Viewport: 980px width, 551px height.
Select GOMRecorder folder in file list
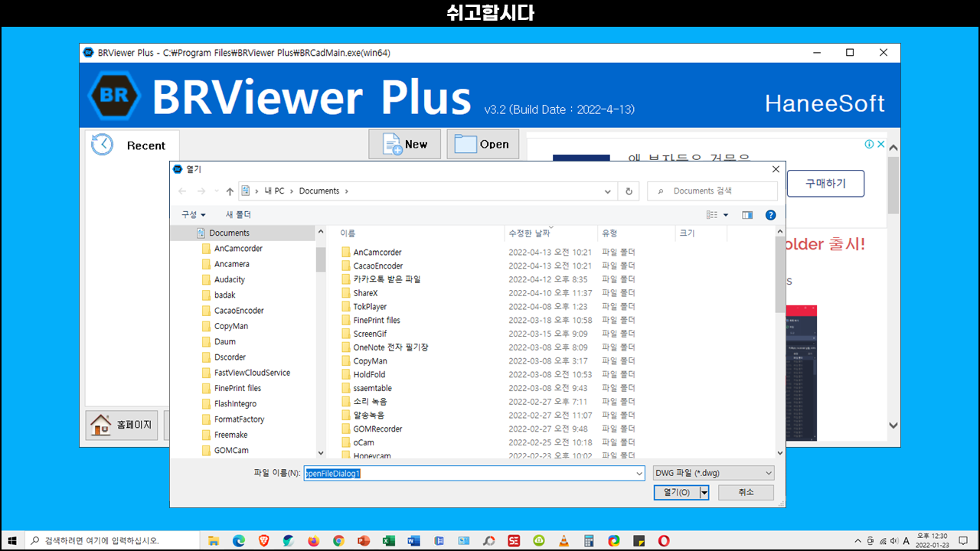[377, 429]
